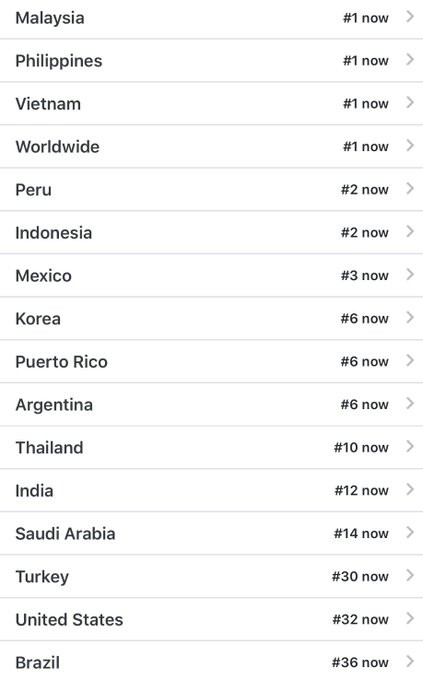Select the Turkey list item

pos(211,576)
